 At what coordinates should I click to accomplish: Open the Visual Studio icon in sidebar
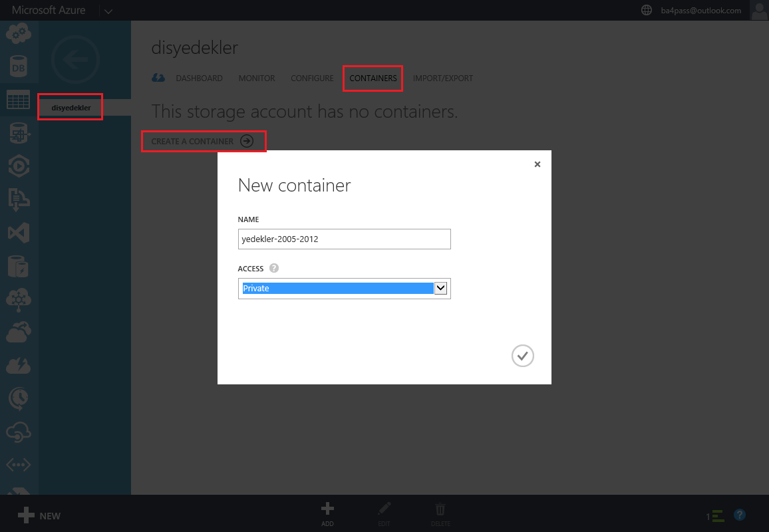coord(19,233)
